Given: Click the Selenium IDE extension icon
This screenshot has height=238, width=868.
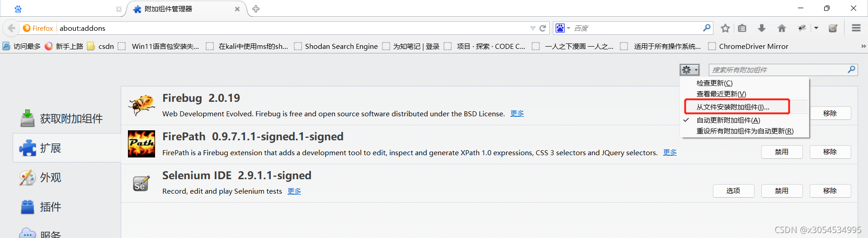Looking at the screenshot, I should [x=141, y=183].
